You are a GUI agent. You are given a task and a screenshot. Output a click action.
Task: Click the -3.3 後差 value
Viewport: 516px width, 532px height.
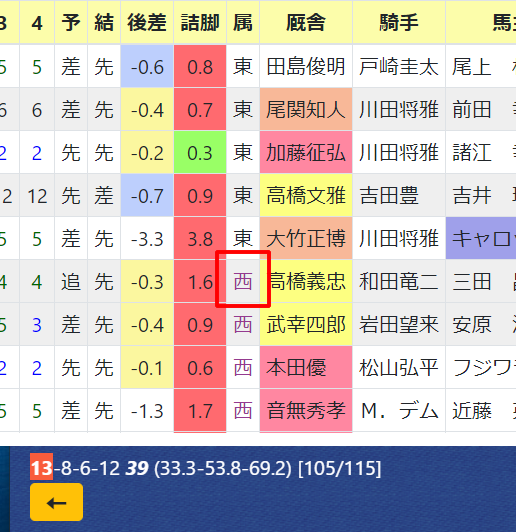147,239
